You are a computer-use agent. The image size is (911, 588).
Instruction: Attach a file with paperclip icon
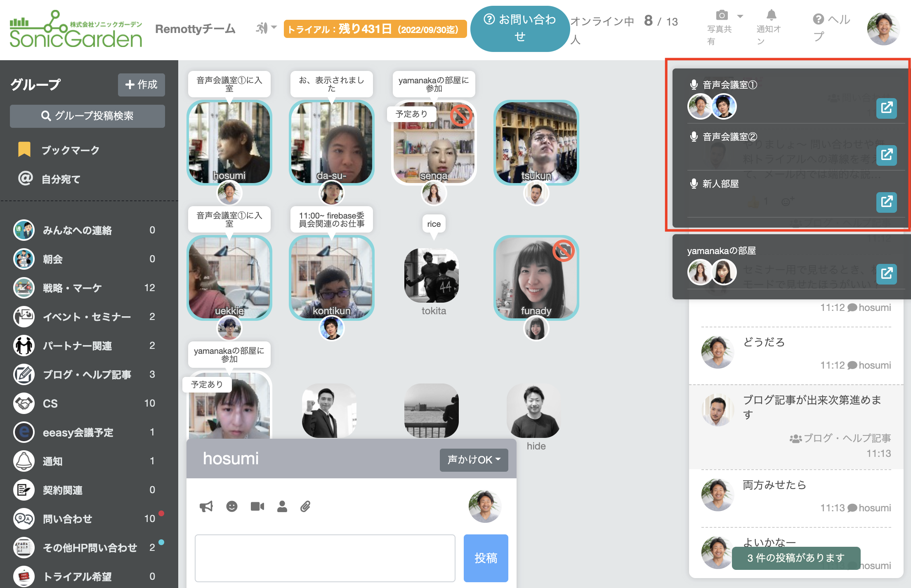pos(305,506)
